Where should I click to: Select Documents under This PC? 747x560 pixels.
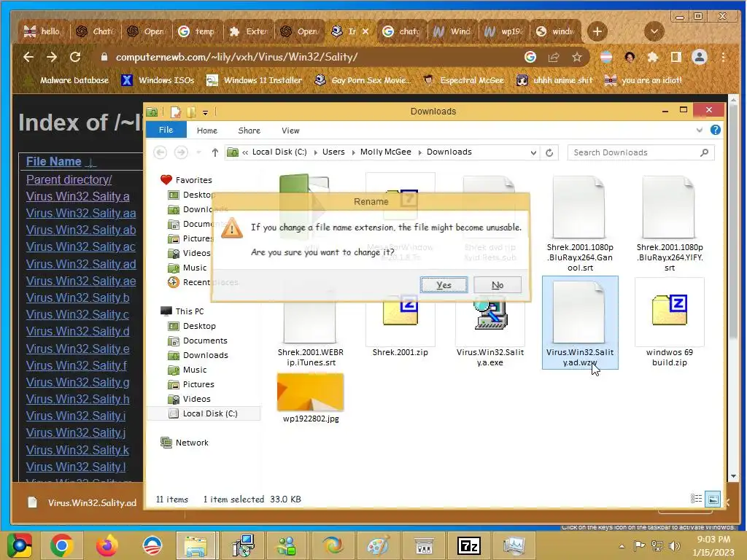click(x=198, y=341)
